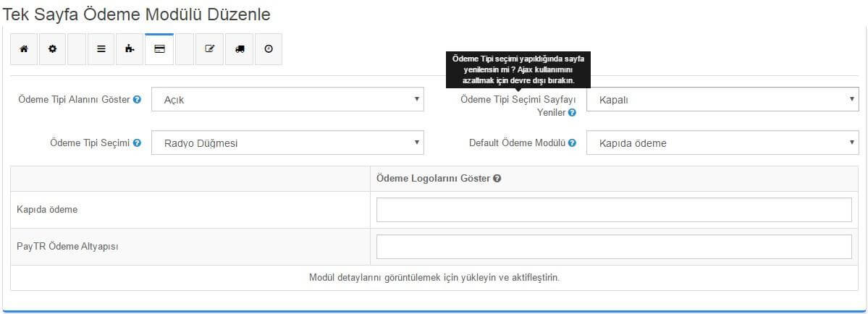Click the logo input field for Kapıda ödeme
The image size is (868, 314).
click(614, 210)
